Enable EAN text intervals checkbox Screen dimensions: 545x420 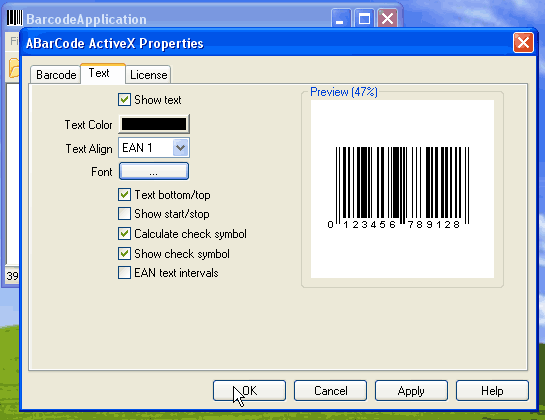124,273
